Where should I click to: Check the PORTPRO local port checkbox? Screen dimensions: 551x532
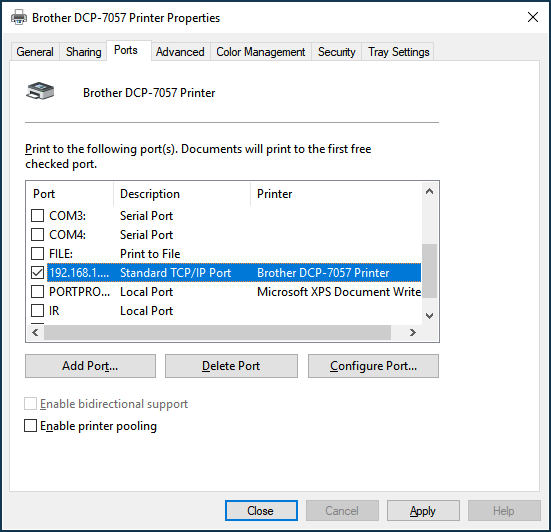click(38, 291)
